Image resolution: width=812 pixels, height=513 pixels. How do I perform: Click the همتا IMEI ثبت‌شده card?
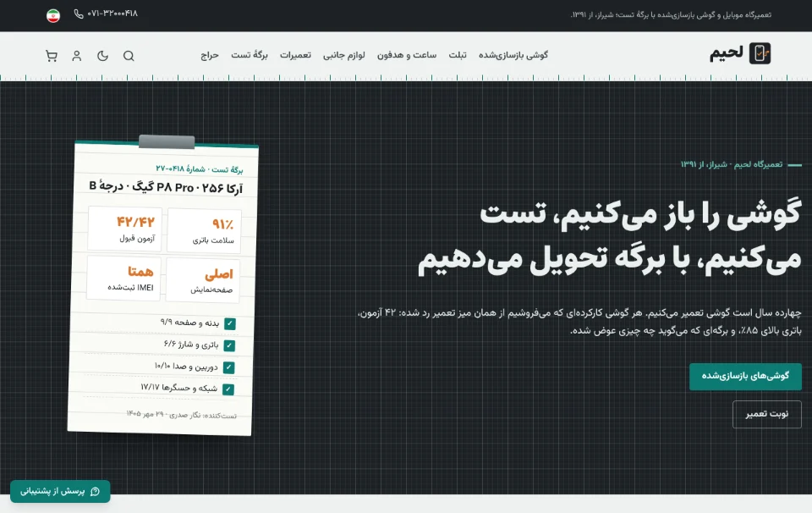pyautogui.click(x=123, y=278)
